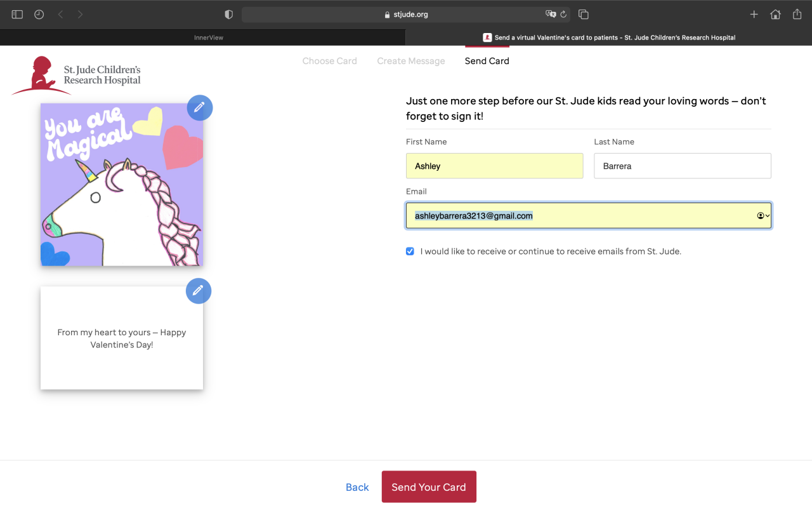Open Safari sidebar toggle icon

(x=17, y=14)
